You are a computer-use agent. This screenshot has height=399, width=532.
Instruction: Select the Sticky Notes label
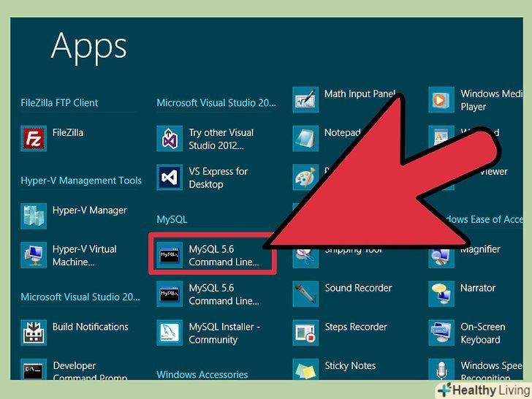coord(350,365)
